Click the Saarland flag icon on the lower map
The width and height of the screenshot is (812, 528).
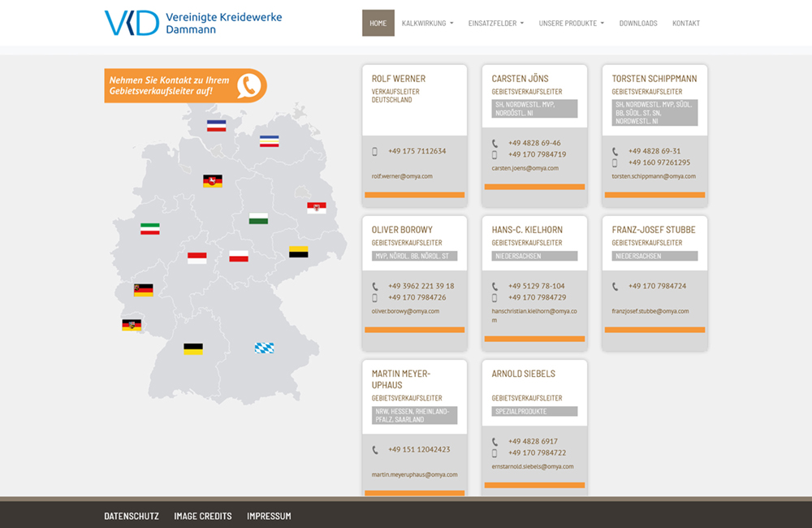point(132,324)
